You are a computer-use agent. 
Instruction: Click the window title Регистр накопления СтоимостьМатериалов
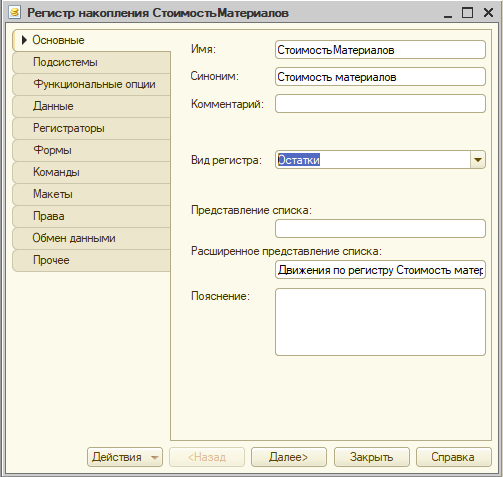point(158,13)
